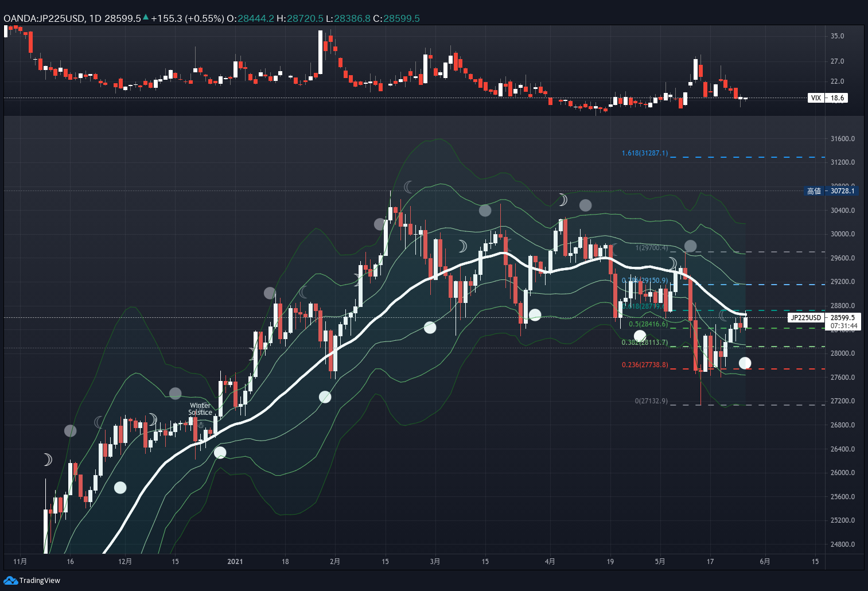The height and width of the screenshot is (591, 868).
Task: Click the full moon icon above the 12月 label
Action: point(120,488)
